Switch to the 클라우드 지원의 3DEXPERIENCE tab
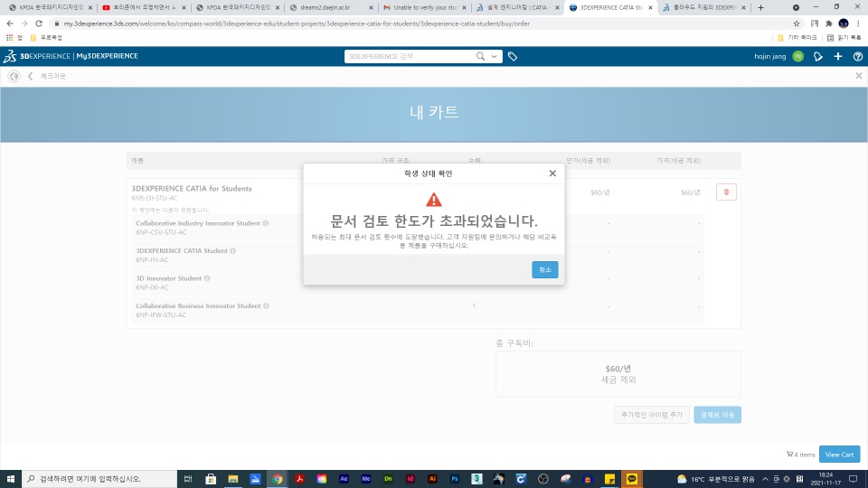This screenshot has height=488, width=868. pos(704,8)
